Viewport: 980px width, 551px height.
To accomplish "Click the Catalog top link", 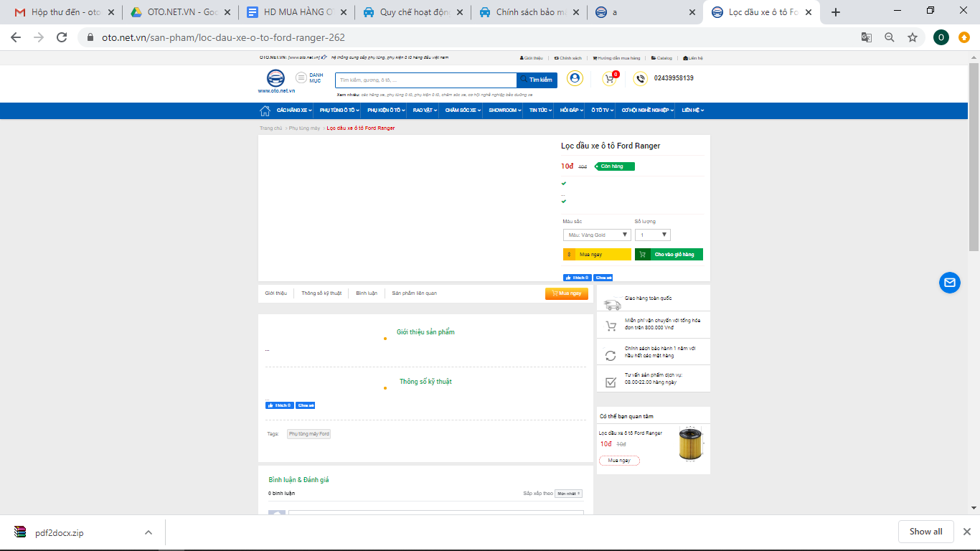I will pos(661,58).
